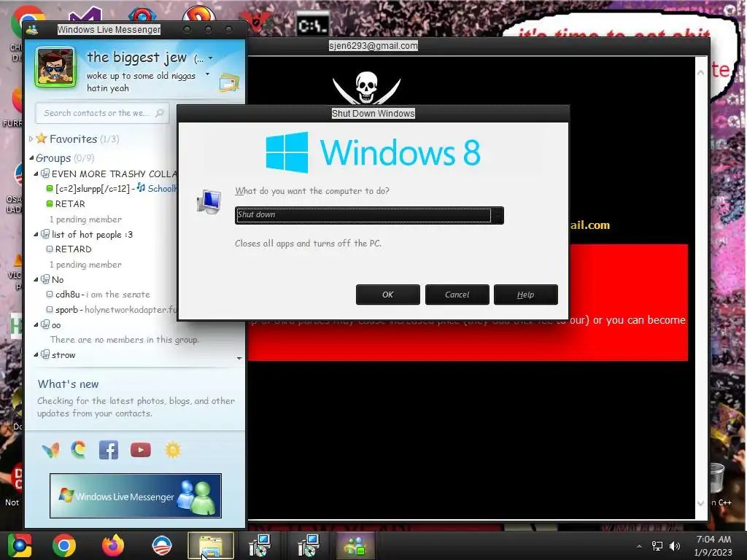This screenshot has width=747, height=560.
Task: Click the Windows Live Messenger banner
Action: (x=135, y=496)
